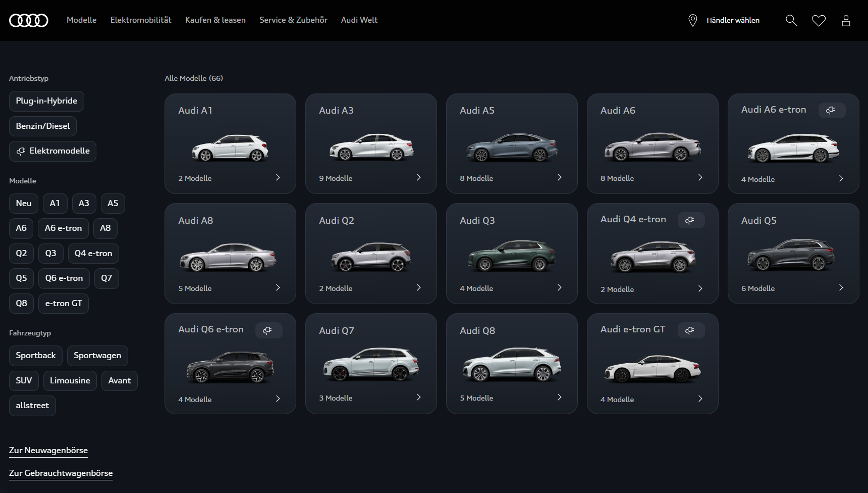The width and height of the screenshot is (868, 493).
Task: Open the user account icon
Action: tap(846, 20)
